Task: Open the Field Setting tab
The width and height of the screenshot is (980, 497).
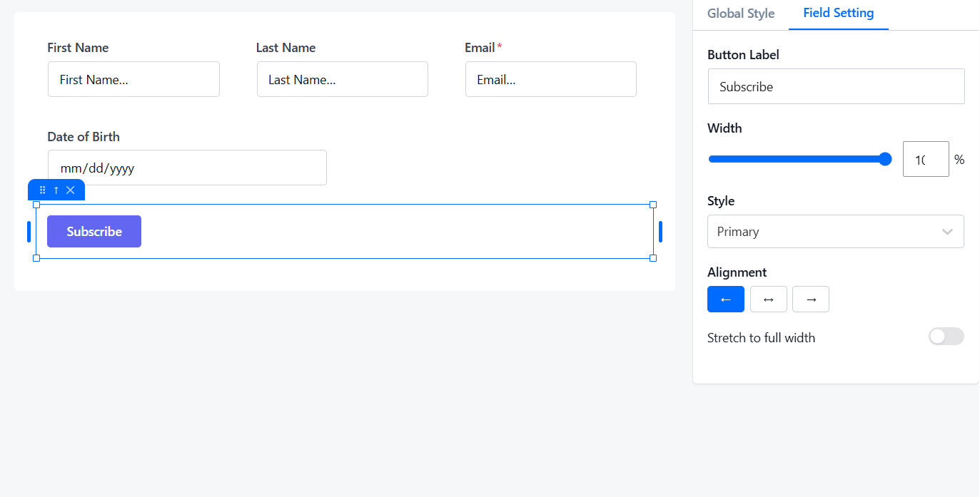Action: coord(839,13)
